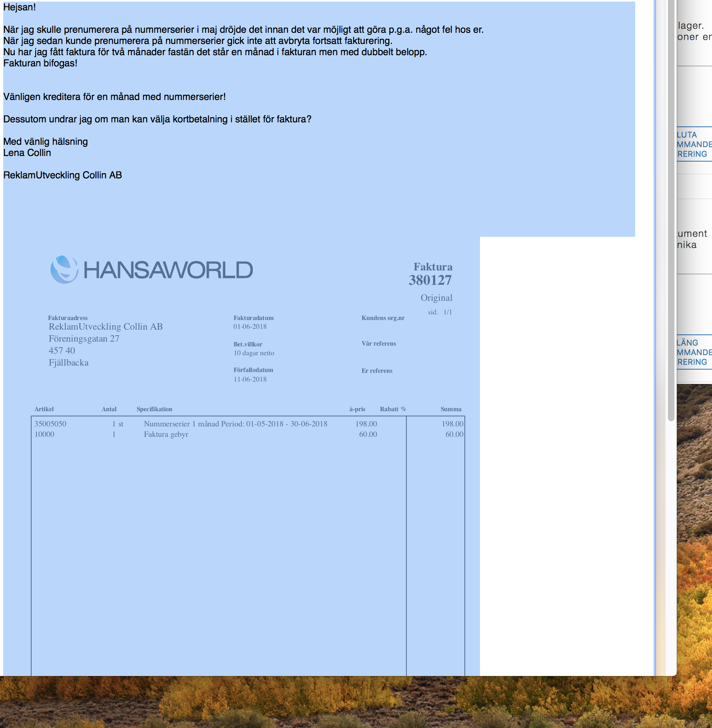This screenshot has width=712, height=728.
Task: Click 'Specifikation' column header
Action: pos(154,409)
